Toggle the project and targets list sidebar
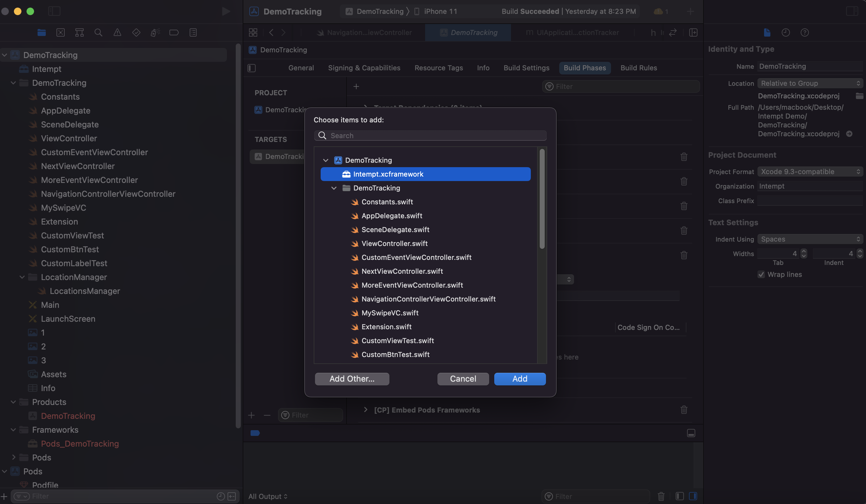Image resolution: width=866 pixels, height=504 pixels. click(x=252, y=68)
